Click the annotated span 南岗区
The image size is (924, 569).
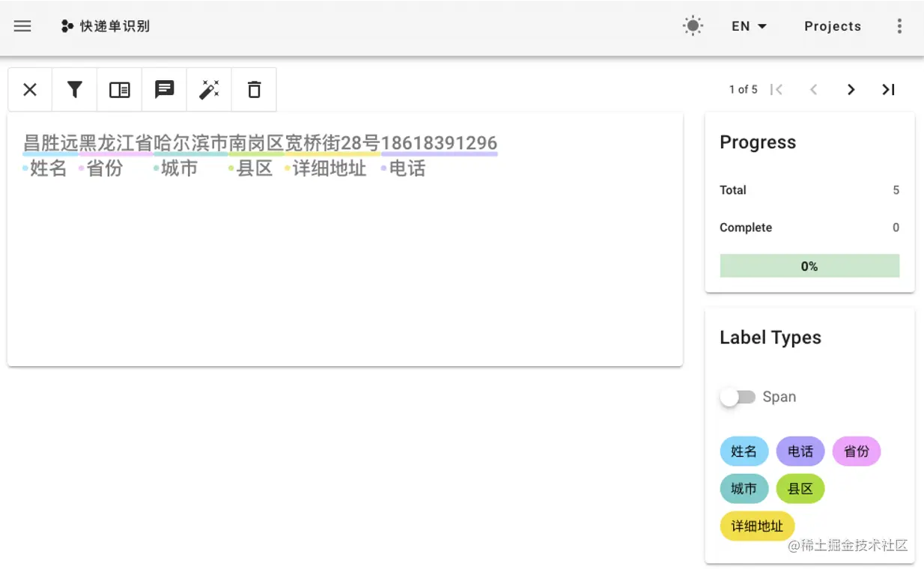[257, 143]
